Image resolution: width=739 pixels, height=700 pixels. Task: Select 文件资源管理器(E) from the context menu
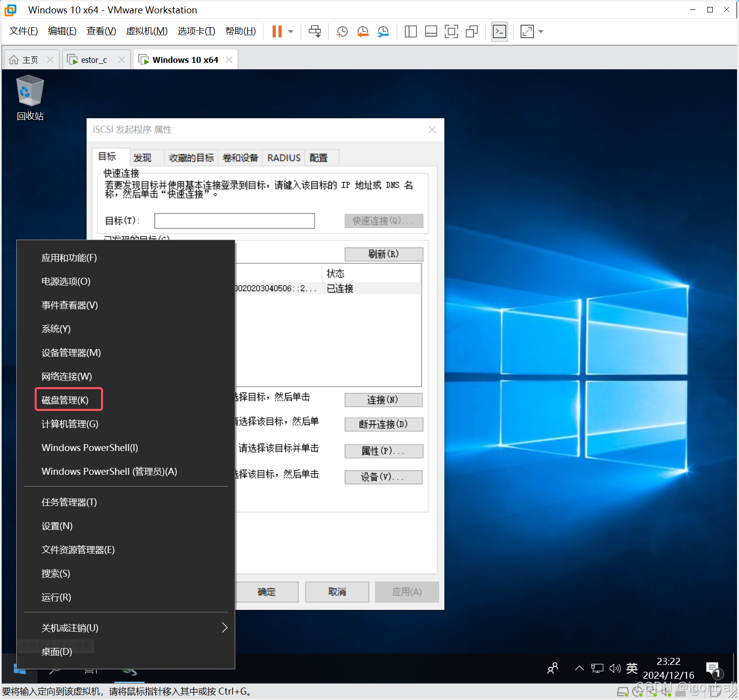pos(126,550)
